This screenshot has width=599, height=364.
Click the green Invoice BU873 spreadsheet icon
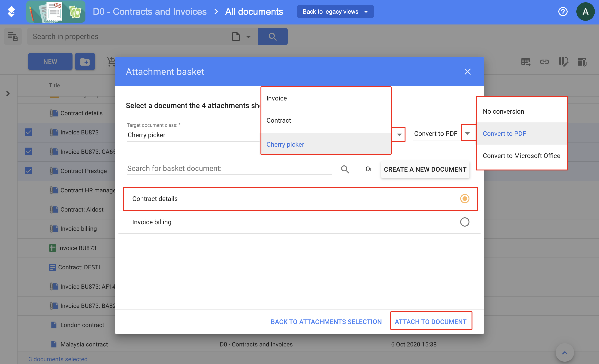(x=52, y=248)
